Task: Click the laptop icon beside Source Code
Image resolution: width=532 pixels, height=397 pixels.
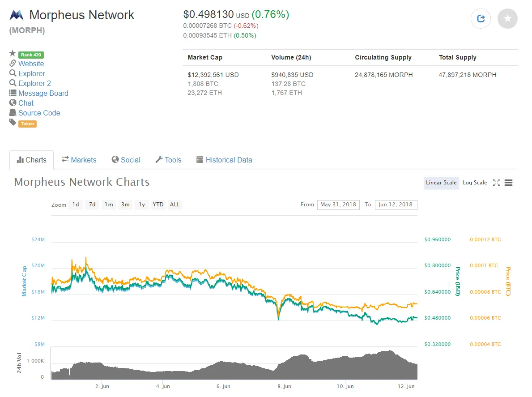Action: point(13,113)
